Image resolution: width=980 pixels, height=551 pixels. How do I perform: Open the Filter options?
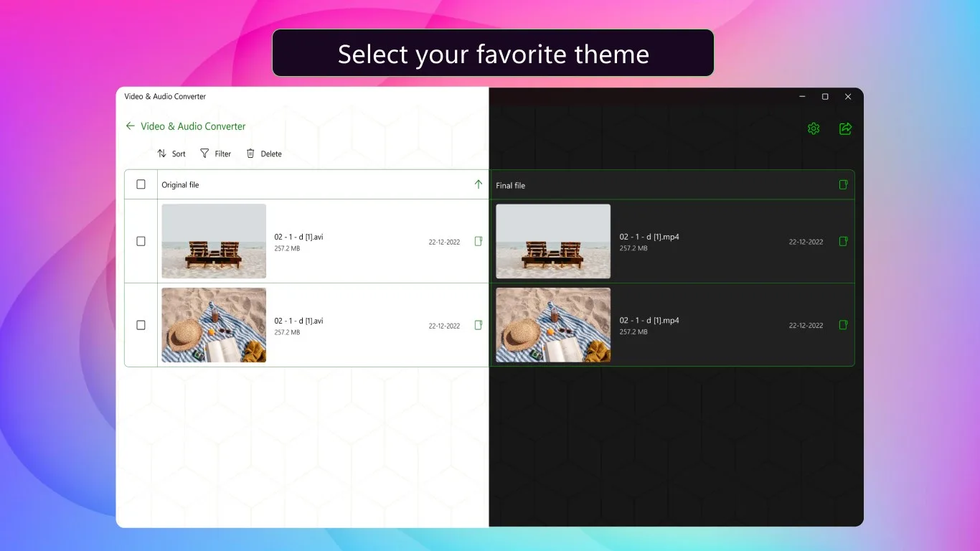point(215,154)
